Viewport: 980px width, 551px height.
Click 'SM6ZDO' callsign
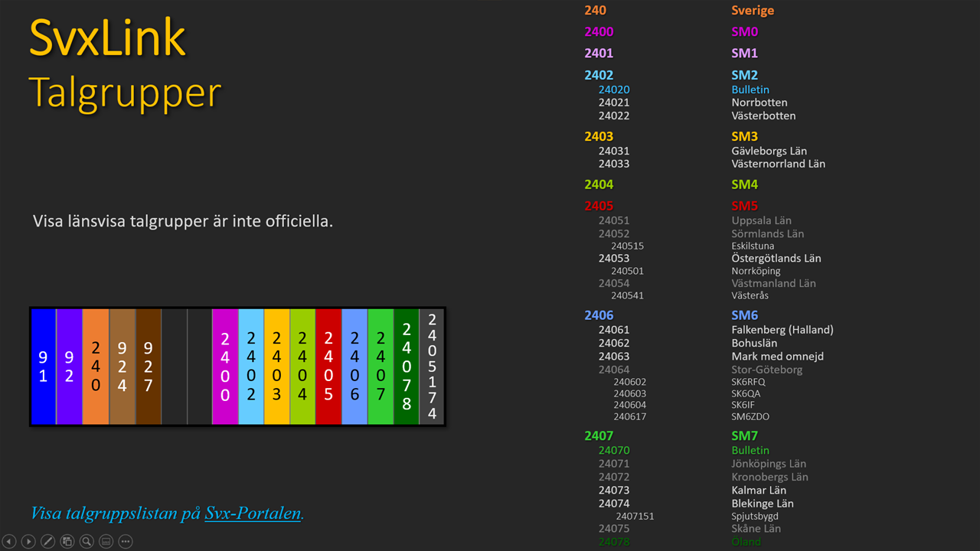tap(750, 417)
